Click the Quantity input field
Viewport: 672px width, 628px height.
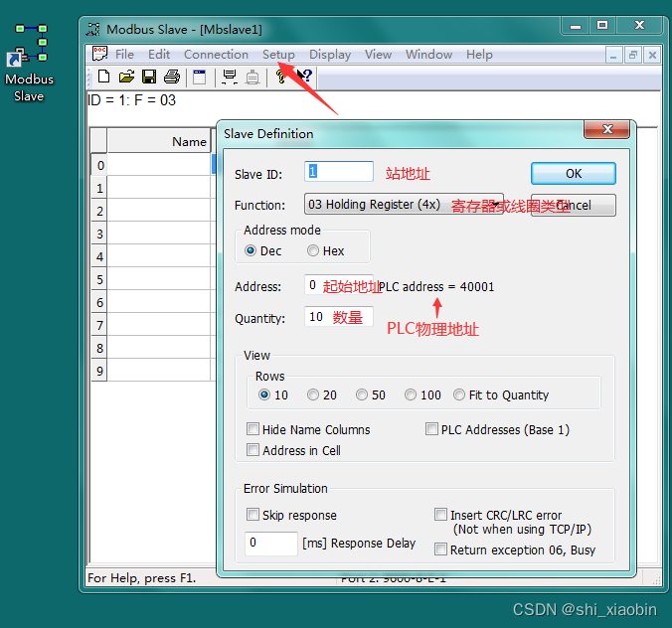pos(339,317)
